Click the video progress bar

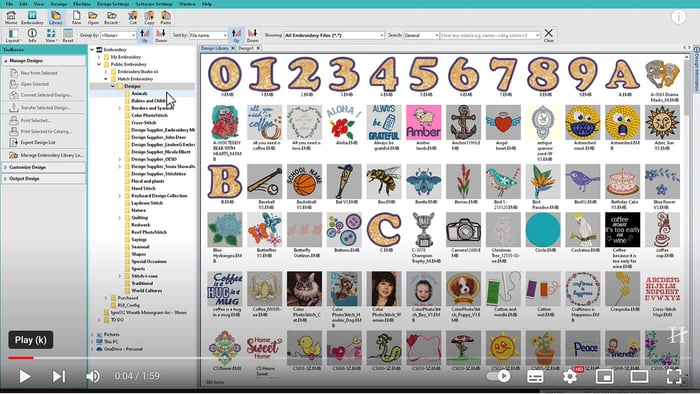350,358
